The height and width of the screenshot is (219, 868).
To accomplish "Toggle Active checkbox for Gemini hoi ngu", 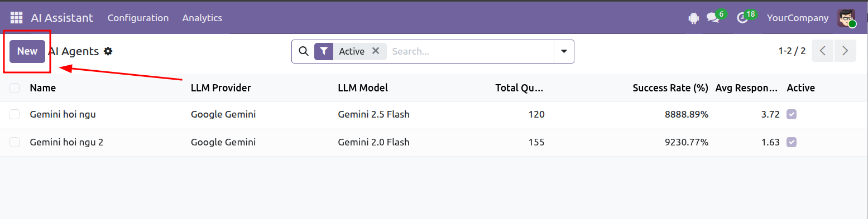I will (792, 114).
